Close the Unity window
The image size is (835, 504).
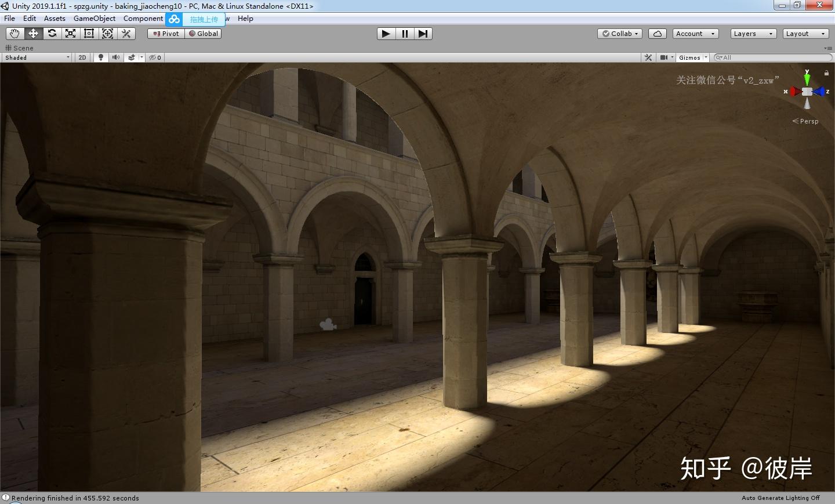click(x=820, y=5)
